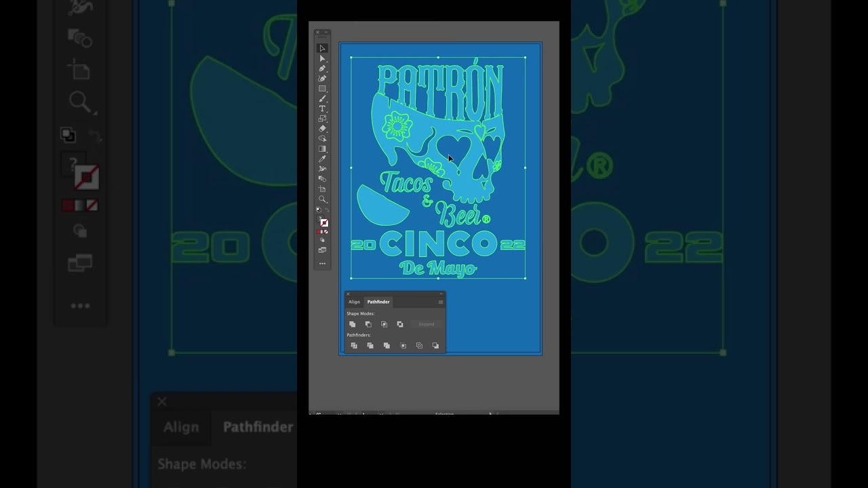
Task: Switch to the Align tab
Action: pos(354,302)
